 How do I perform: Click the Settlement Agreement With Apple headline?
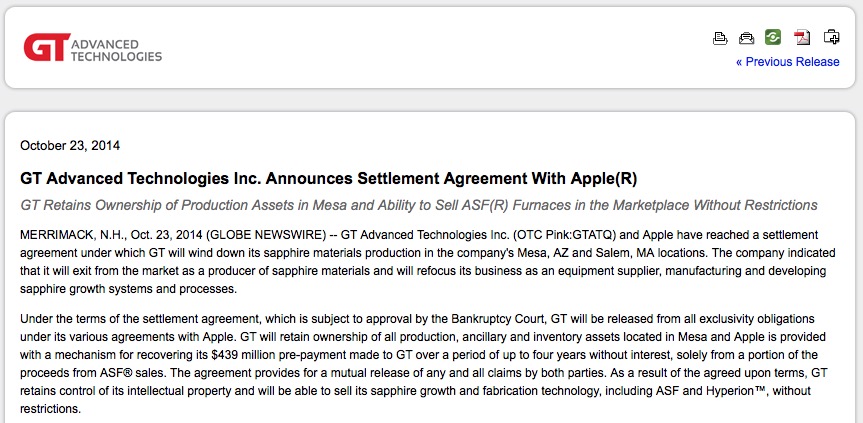pyautogui.click(x=328, y=178)
